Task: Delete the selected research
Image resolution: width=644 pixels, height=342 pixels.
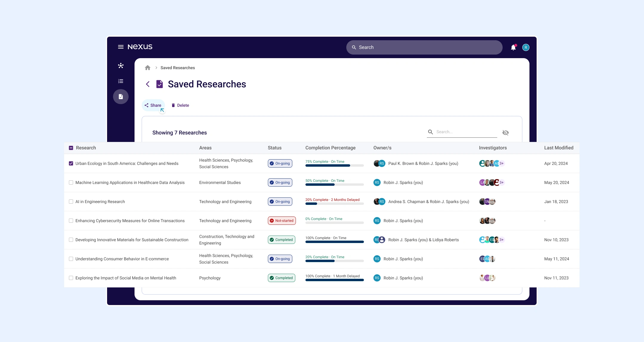Action: (x=180, y=105)
